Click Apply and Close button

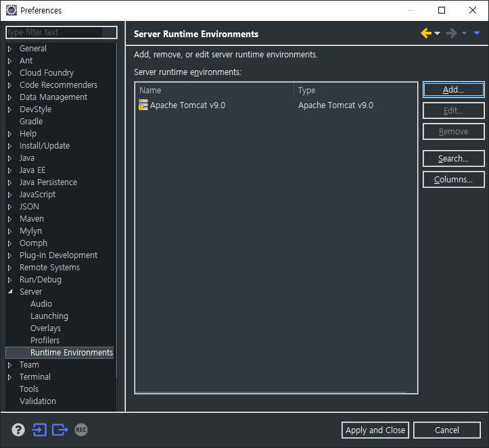[x=375, y=430]
